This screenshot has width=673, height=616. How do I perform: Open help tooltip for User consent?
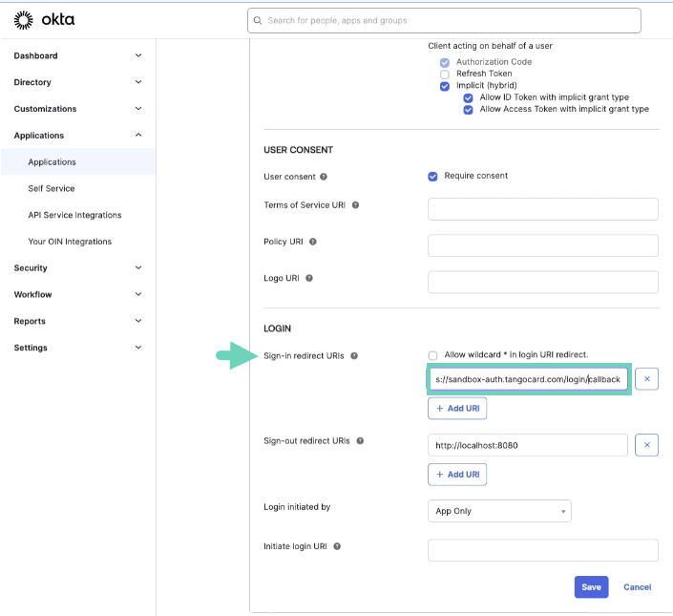324,177
